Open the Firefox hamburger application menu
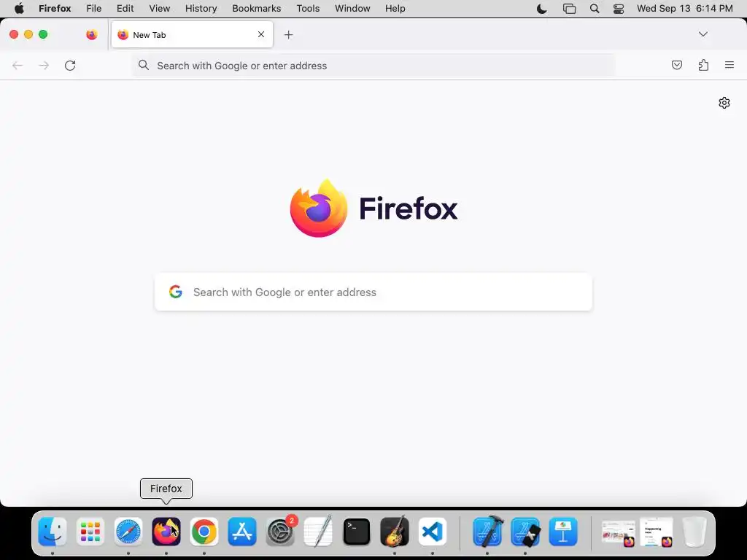747x560 pixels. click(x=729, y=65)
